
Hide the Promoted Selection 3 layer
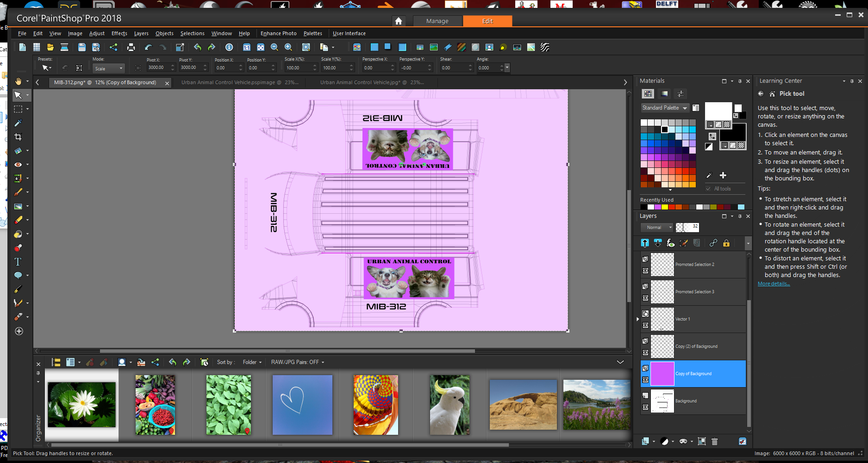(x=645, y=298)
